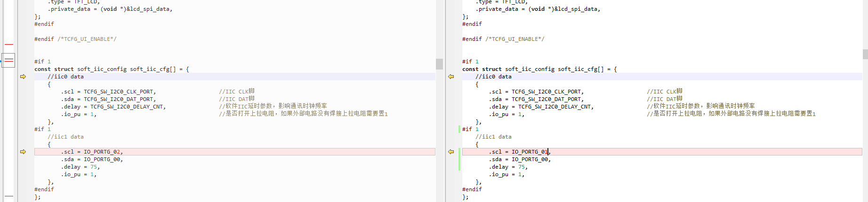Jump to the topmost red difference marker

9,44
